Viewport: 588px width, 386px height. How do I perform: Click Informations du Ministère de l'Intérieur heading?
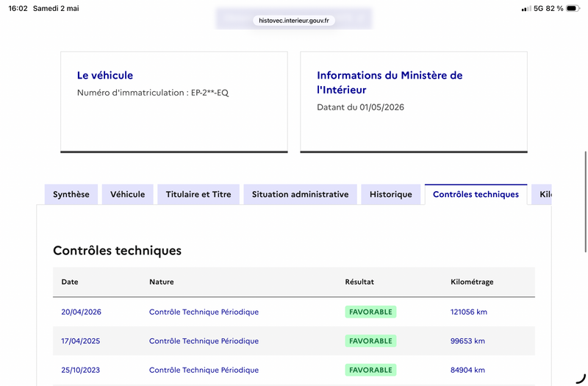[390, 82]
